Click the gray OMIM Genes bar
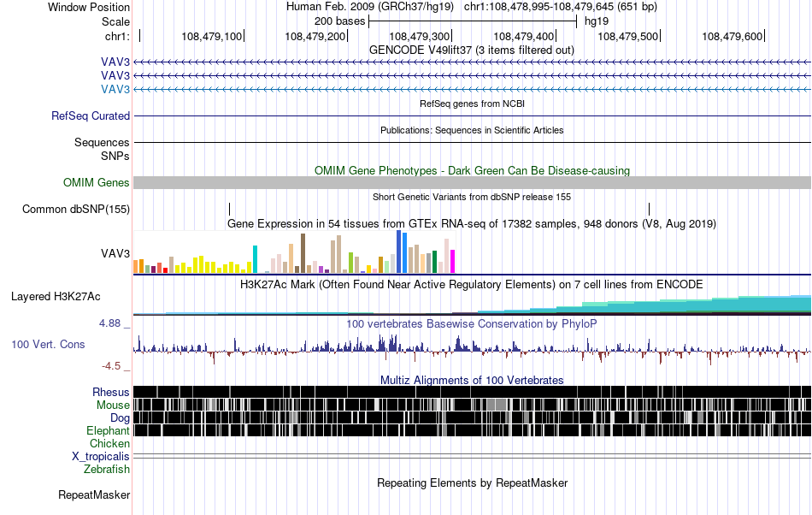 (472, 182)
